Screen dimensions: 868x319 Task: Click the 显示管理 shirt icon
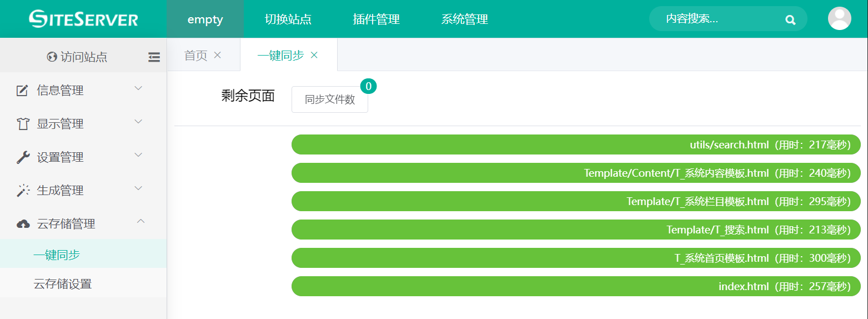(x=22, y=124)
